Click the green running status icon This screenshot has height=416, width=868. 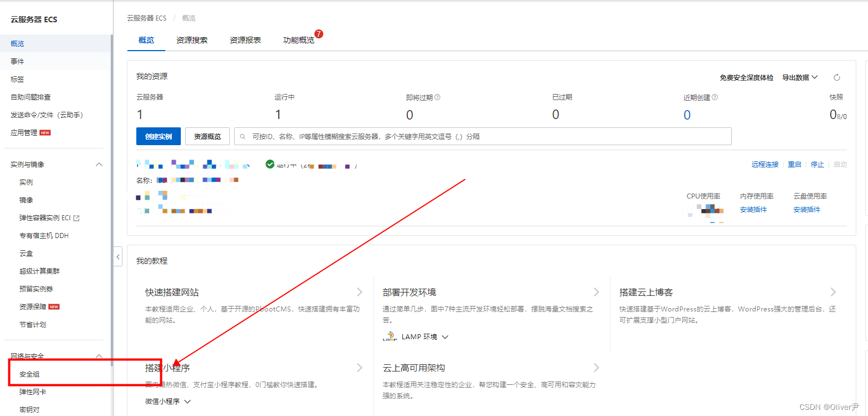270,164
